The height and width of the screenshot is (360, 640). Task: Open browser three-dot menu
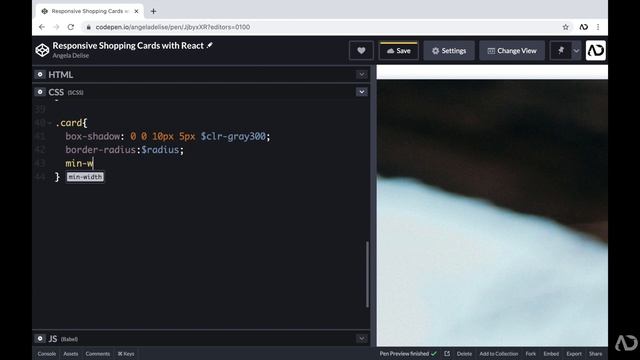coord(598,27)
